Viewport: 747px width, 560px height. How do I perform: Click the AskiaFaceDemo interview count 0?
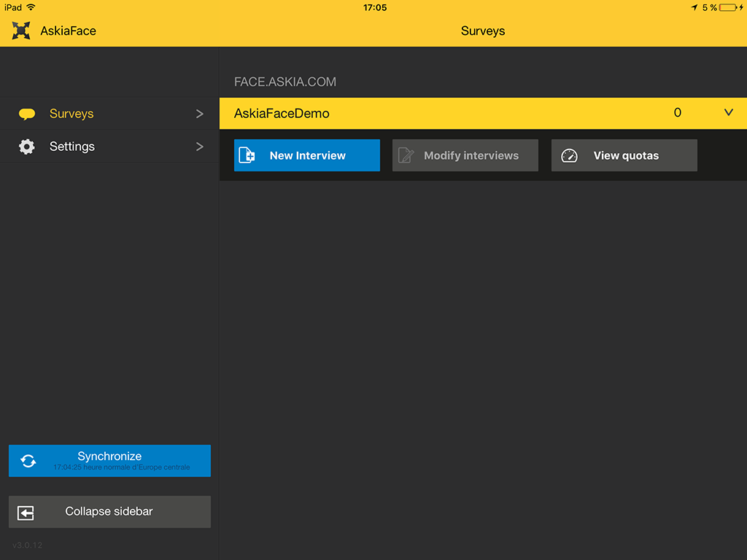pos(678,112)
